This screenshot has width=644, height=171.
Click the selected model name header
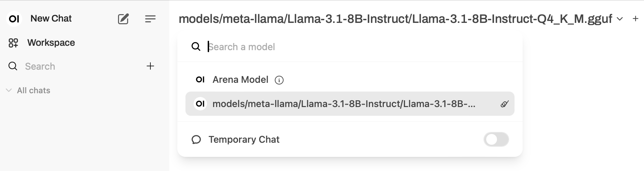pyautogui.click(x=395, y=19)
